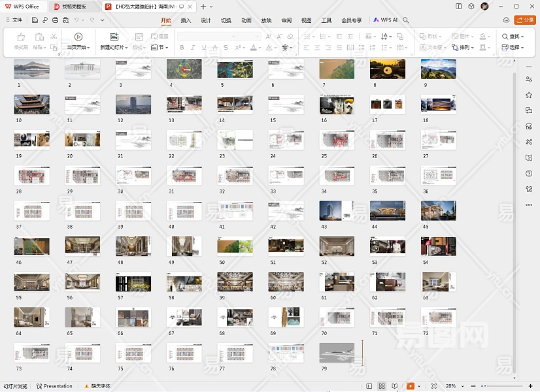The image size is (540, 392).
Task: Click the missing fonts (缺失字体) warning
Action: click(97, 386)
